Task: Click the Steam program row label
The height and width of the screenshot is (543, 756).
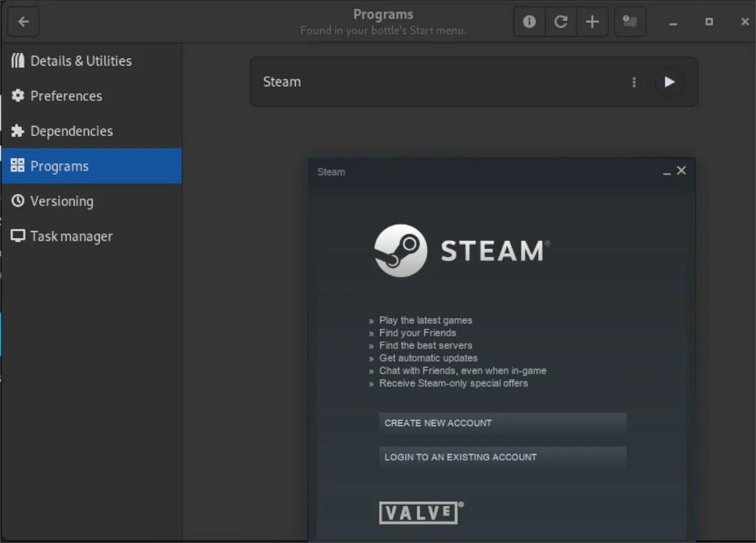Action: pyautogui.click(x=282, y=82)
